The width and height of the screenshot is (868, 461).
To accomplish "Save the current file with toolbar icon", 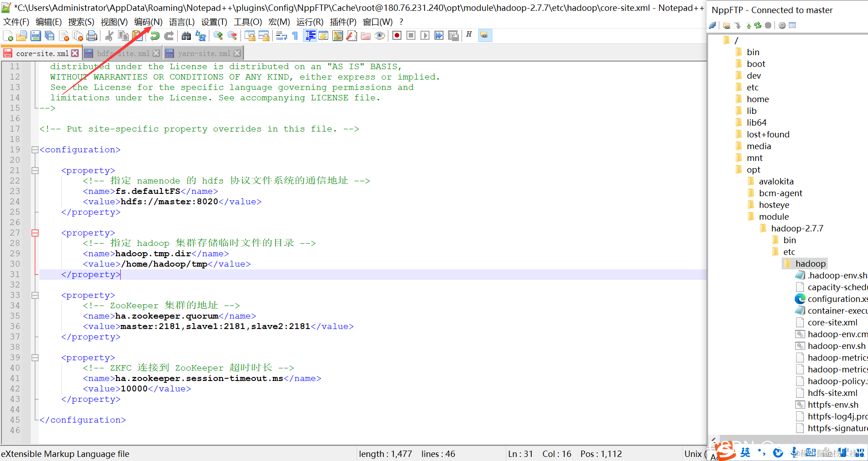I will click(x=36, y=36).
